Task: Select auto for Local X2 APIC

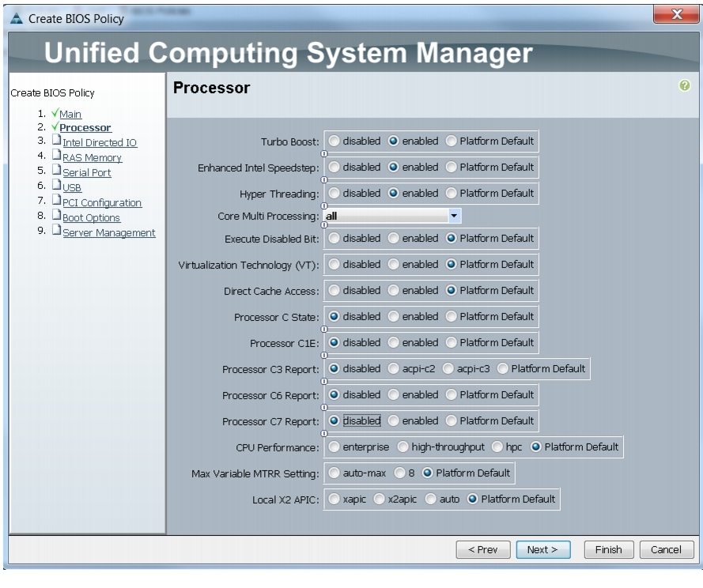Action: click(x=430, y=499)
